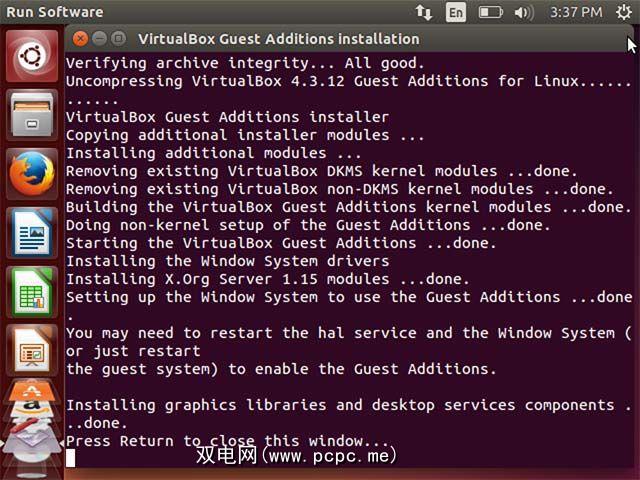
Task: Click the 'Doing non-kernel setup' line
Action: (308, 225)
